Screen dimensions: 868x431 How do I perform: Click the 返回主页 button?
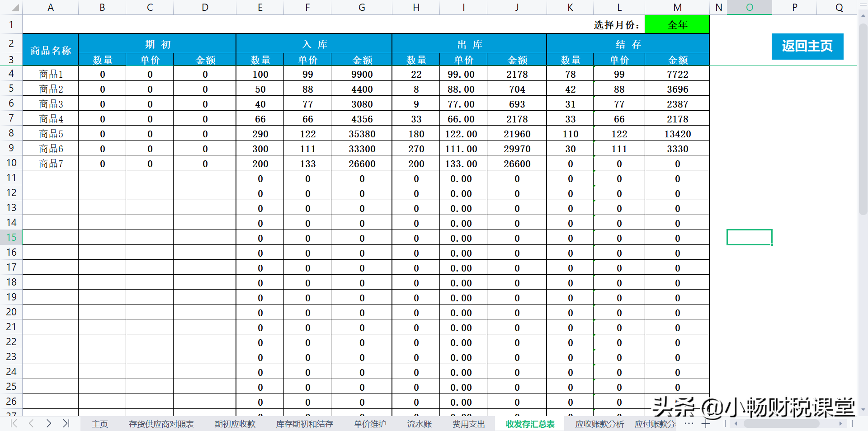[x=807, y=46]
